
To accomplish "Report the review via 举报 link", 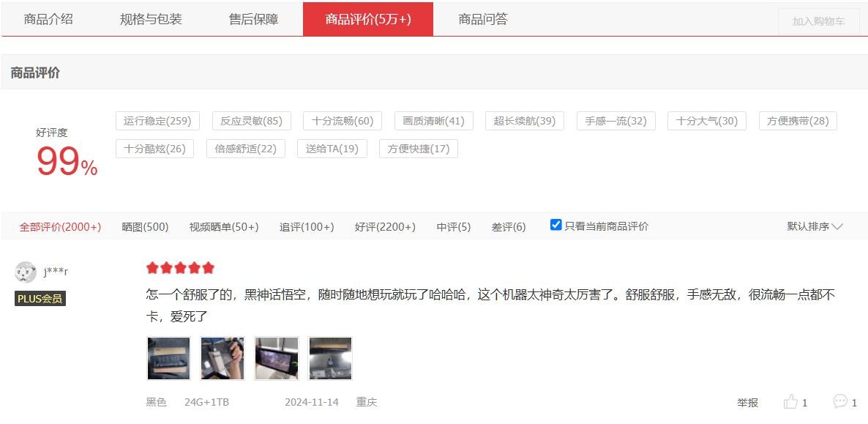I will 747,403.
